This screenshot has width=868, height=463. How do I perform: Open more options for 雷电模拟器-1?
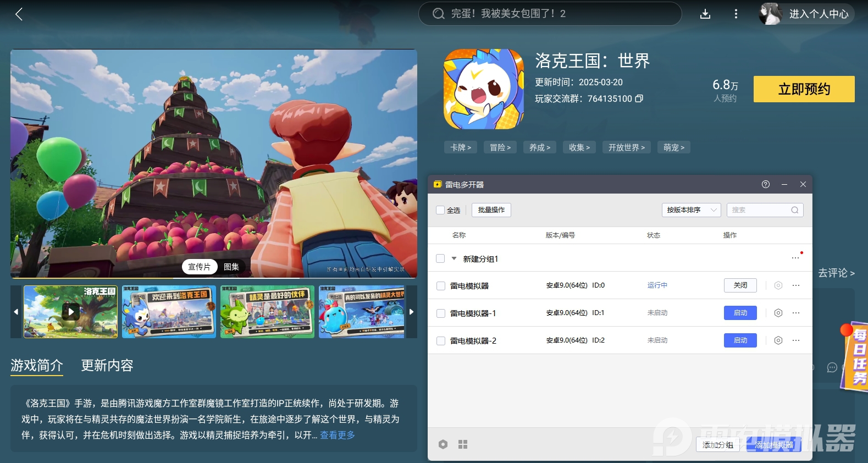click(796, 313)
